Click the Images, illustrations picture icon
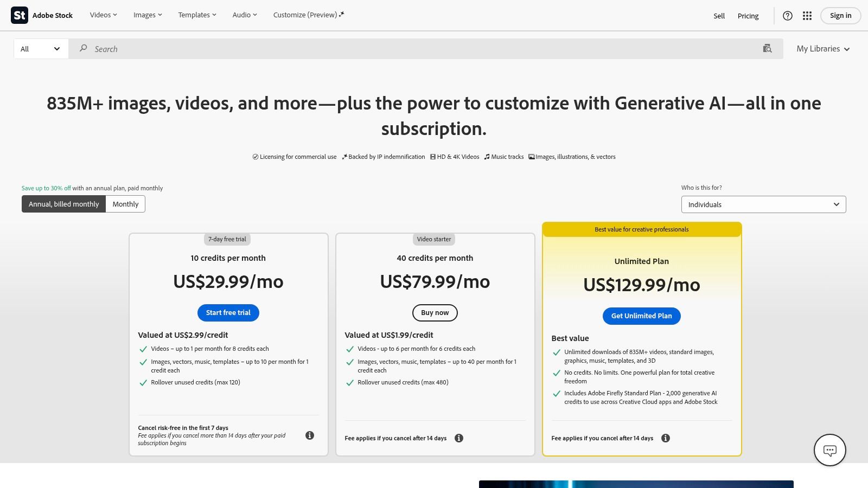 (532, 157)
